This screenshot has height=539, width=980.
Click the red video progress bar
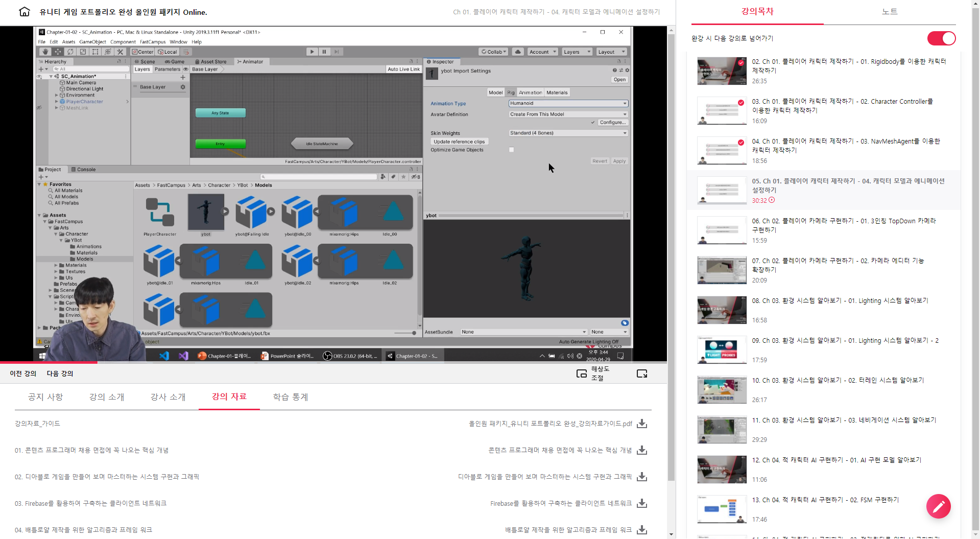(49, 362)
